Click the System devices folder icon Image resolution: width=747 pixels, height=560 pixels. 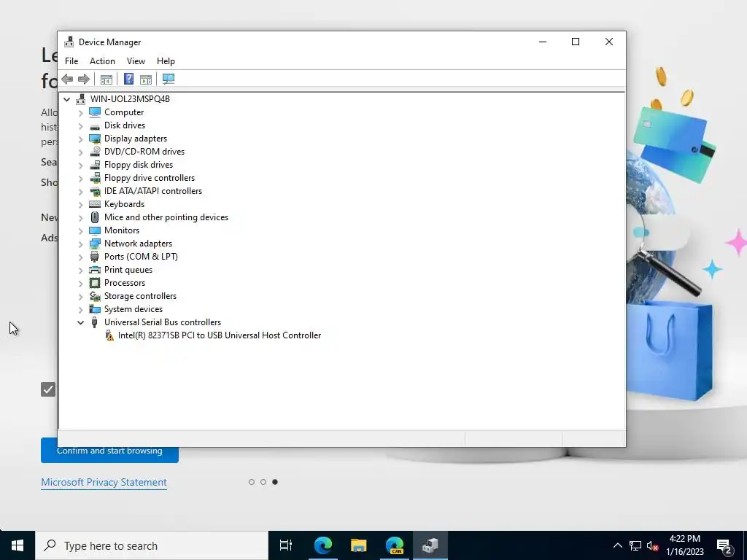tap(95, 309)
